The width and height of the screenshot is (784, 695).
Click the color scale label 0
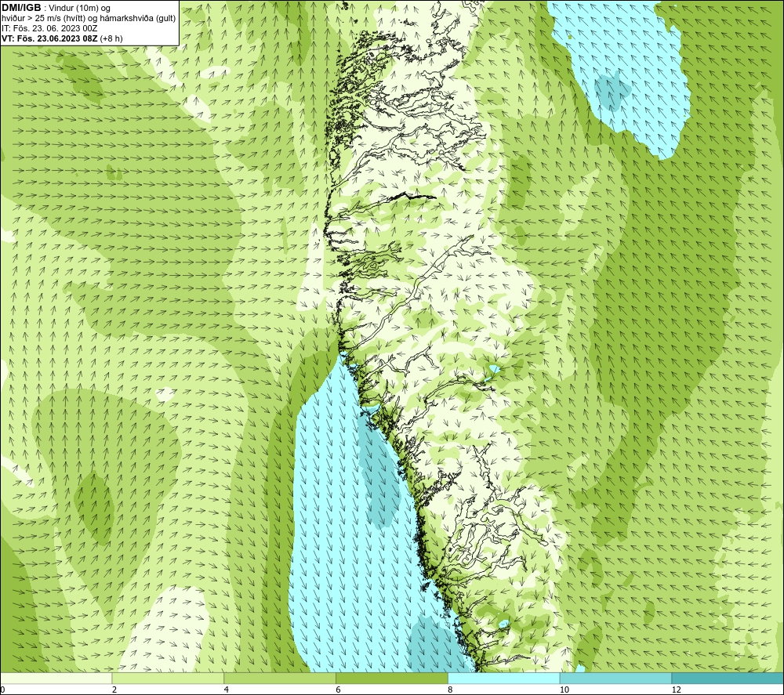[x=2, y=690]
